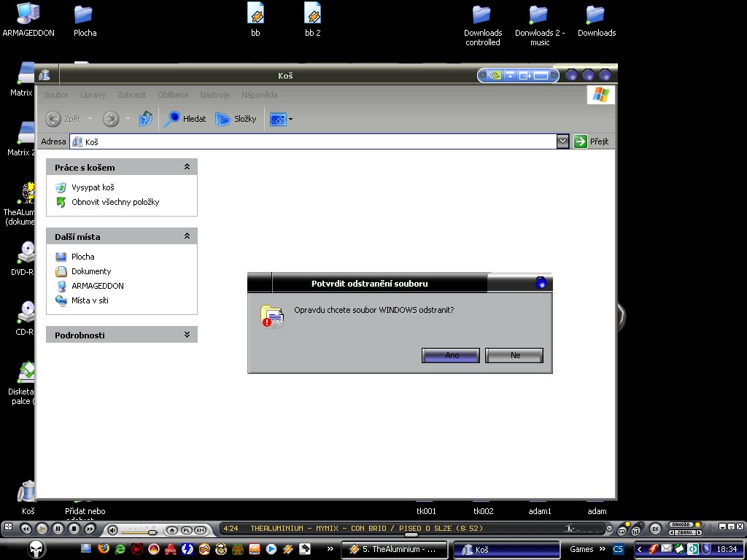Screen dimensions: 747x560
Task: Skip to next track in player
Action: pos(90,529)
